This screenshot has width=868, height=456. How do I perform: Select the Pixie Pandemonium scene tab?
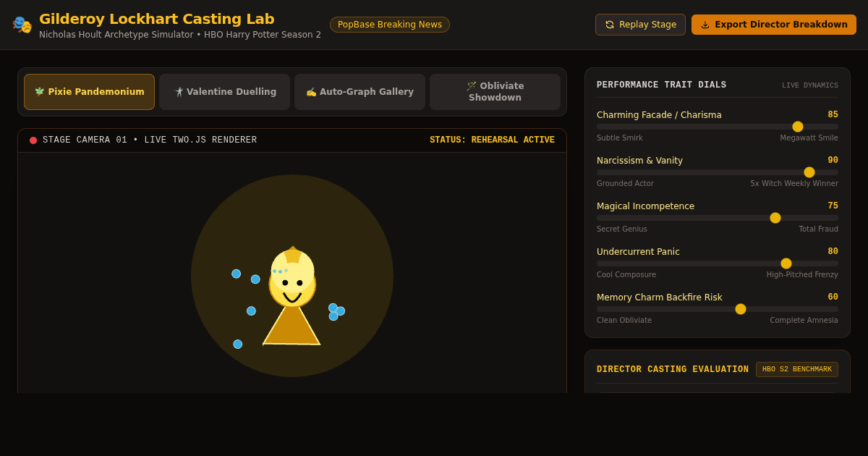click(89, 92)
